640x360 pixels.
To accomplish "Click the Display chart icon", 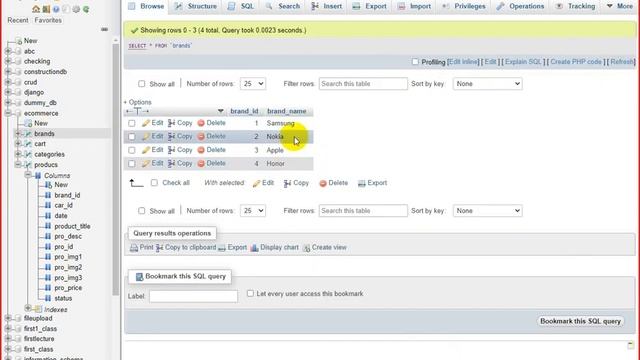I will (254, 247).
